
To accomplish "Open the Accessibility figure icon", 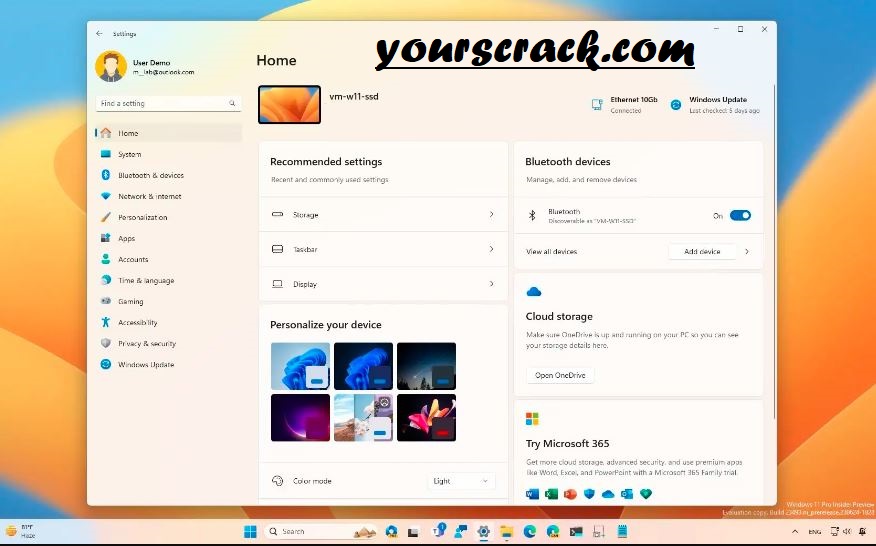I will tap(106, 322).
